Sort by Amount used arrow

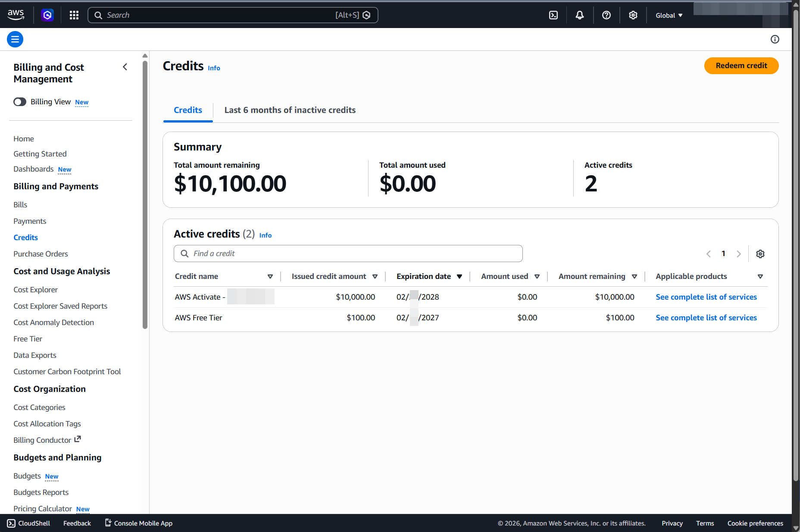[x=537, y=276]
